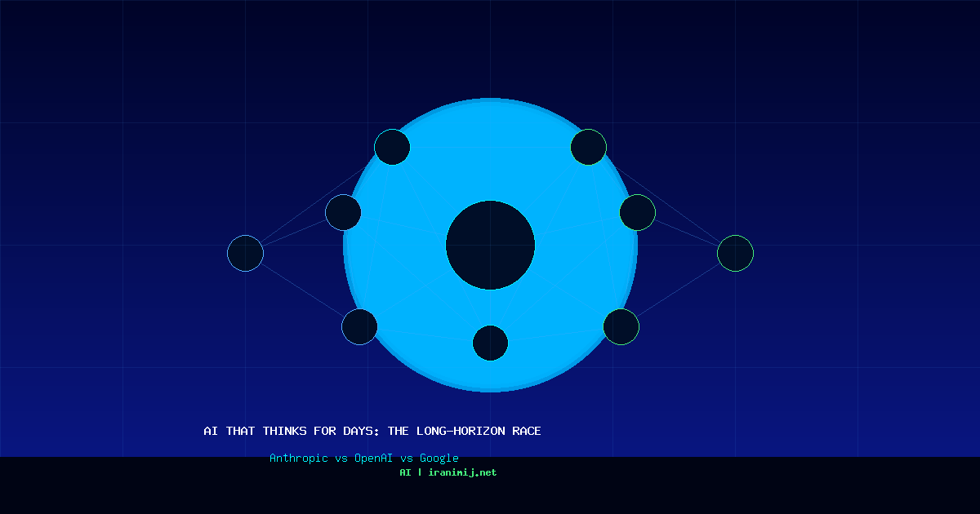Select the far-left outlying node
This screenshot has height=514, width=980.
[245, 253]
